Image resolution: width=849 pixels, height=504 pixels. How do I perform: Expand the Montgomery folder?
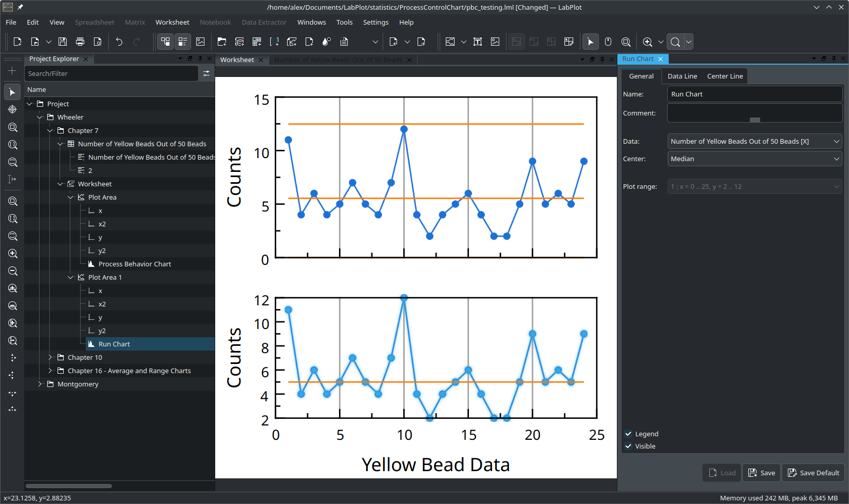pos(40,384)
